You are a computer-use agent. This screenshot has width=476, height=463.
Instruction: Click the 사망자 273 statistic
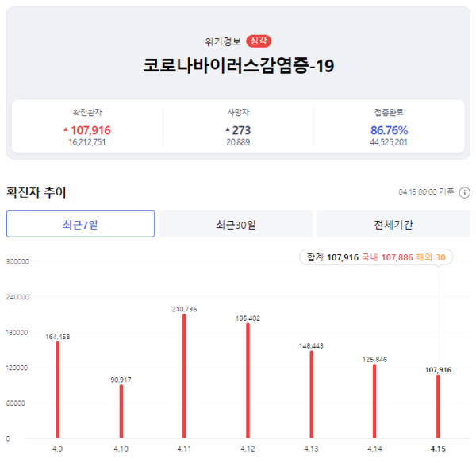(x=238, y=130)
